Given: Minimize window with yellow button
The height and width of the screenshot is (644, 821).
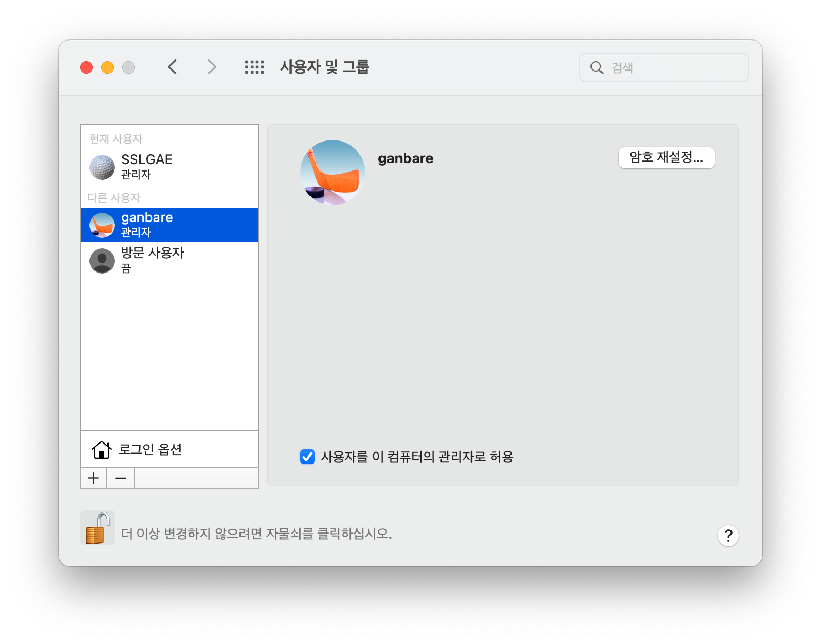Looking at the screenshot, I should pos(107,67).
